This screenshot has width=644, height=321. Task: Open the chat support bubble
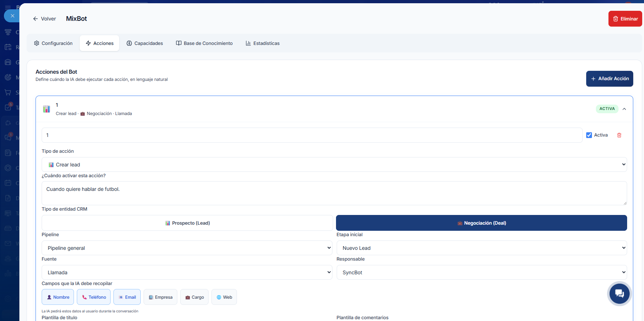click(x=619, y=294)
